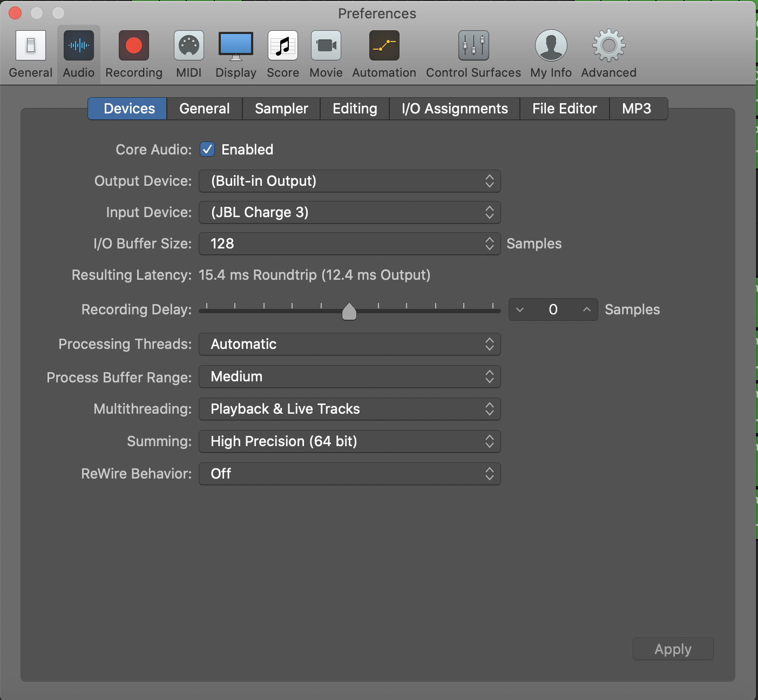Image resolution: width=758 pixels, height=700 pixels.
Task: Switch to the Sampler tab
Action: click(x=281, y=109)
